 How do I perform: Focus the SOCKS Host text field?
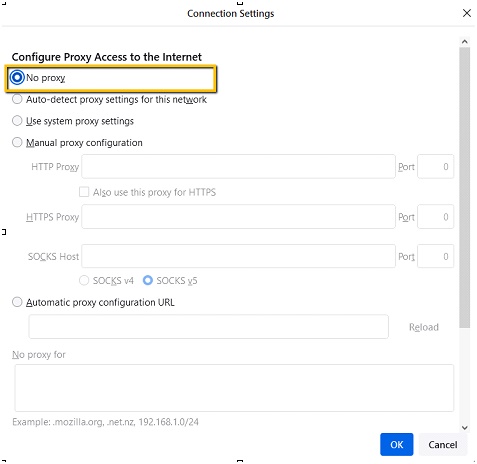click(238, 256)
